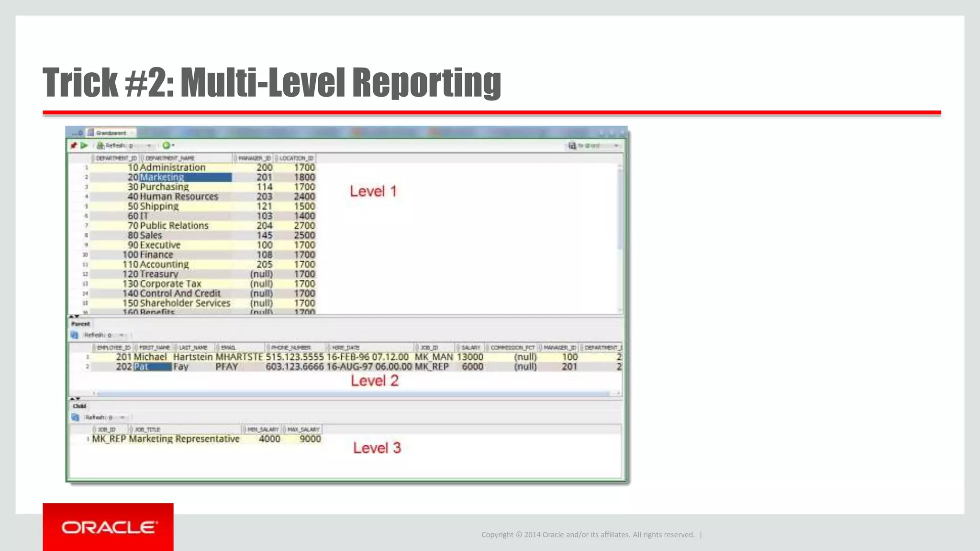Viewport: 980px width, 551px height.
Task: Click the red pin icon in Grandparent toolbar
Action: click(x=74, y=145)
